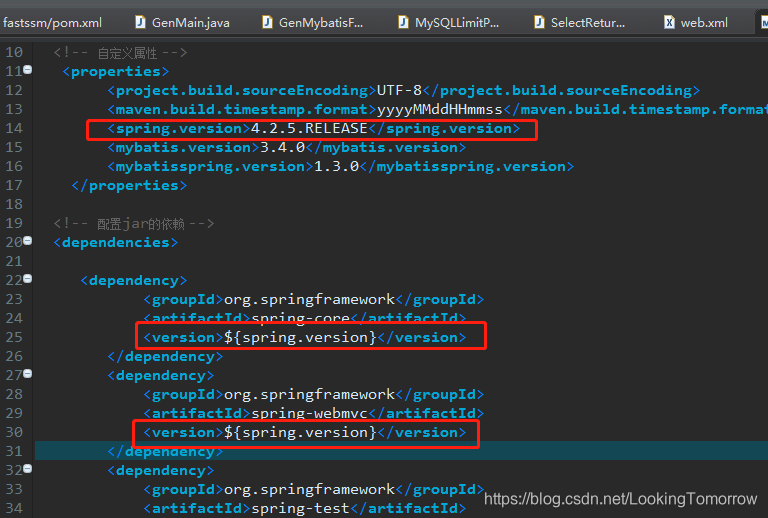
Task: Switch to the fastssm/pom.xml tab
Action: [52, 23]
